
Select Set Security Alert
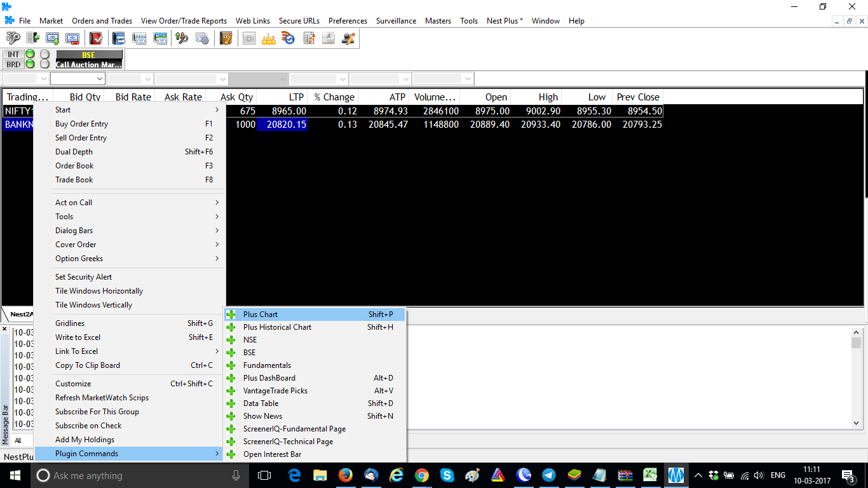pyautogui.click(x=130, y=277)
